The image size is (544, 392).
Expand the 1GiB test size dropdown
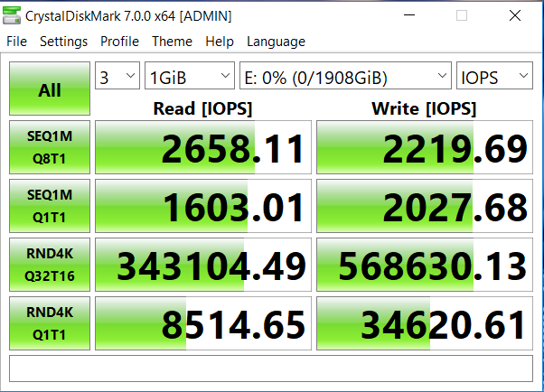190,76
